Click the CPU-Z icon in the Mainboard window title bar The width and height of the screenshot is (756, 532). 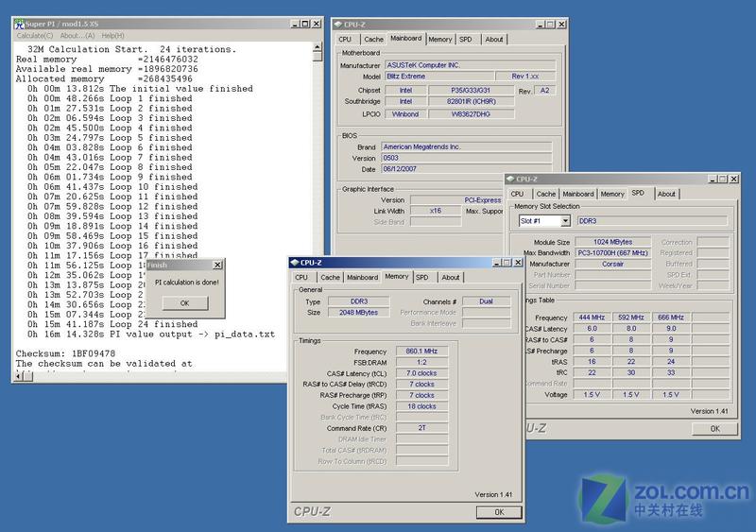tap(338, 25)
